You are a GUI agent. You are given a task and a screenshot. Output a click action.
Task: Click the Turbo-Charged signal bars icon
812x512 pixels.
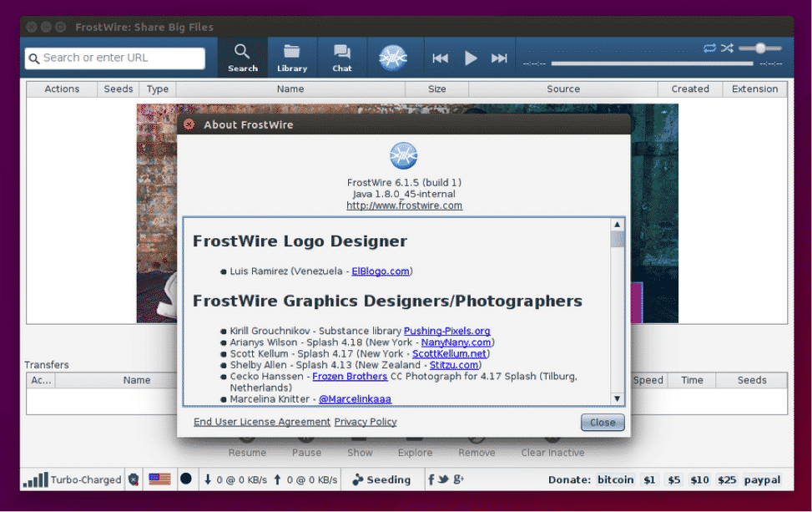[x=36, y=480]
